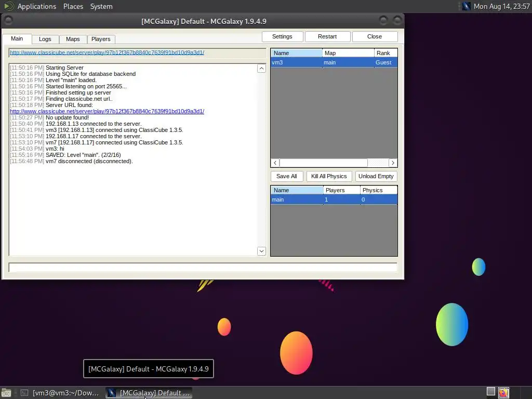532x399 pixels.
Task: Click the workspace switcher square in bottom panel
Action: tap(490, 392)
